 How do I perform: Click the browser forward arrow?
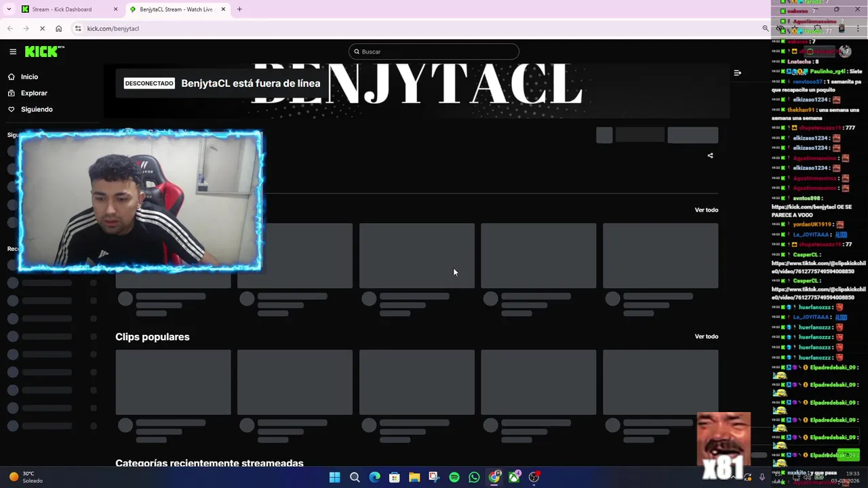point(26,28)
